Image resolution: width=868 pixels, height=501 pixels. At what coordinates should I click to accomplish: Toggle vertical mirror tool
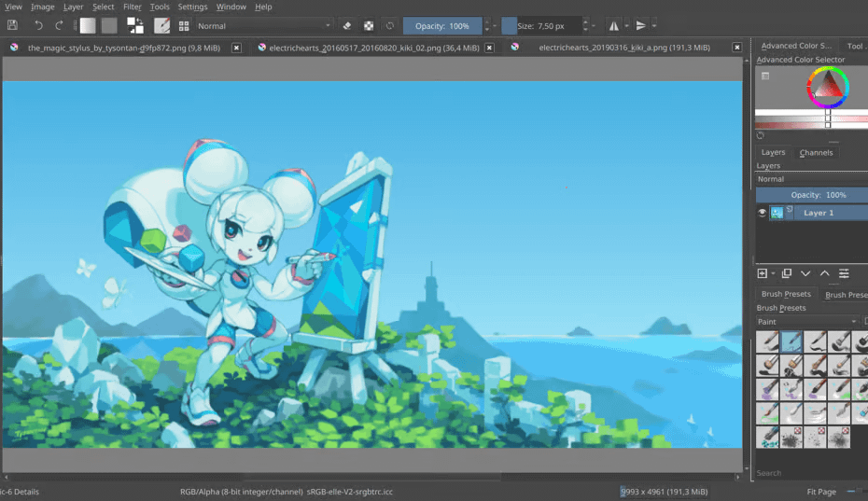click(x=640, y=25)
